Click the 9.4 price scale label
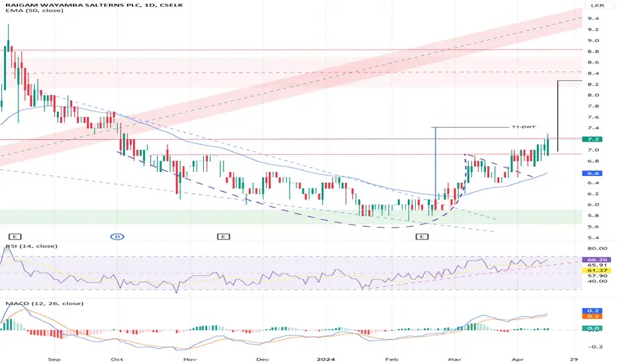Viewport: 617px width, 364px height. (593, 19)
